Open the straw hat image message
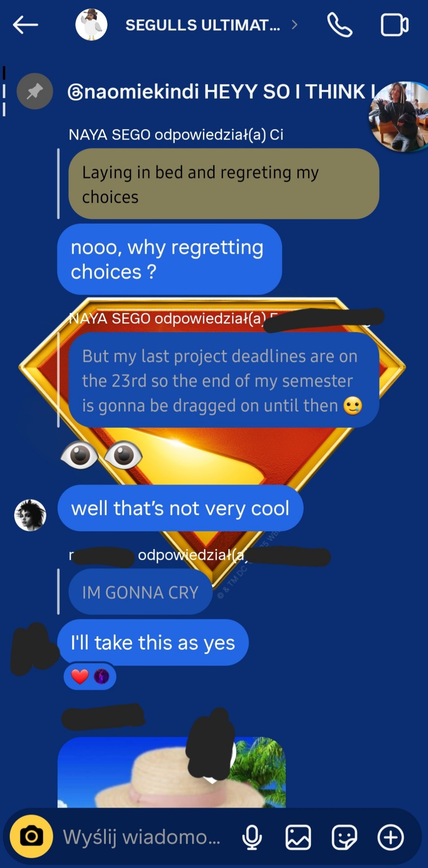428x868 pixels. click(x=172, y=772)
